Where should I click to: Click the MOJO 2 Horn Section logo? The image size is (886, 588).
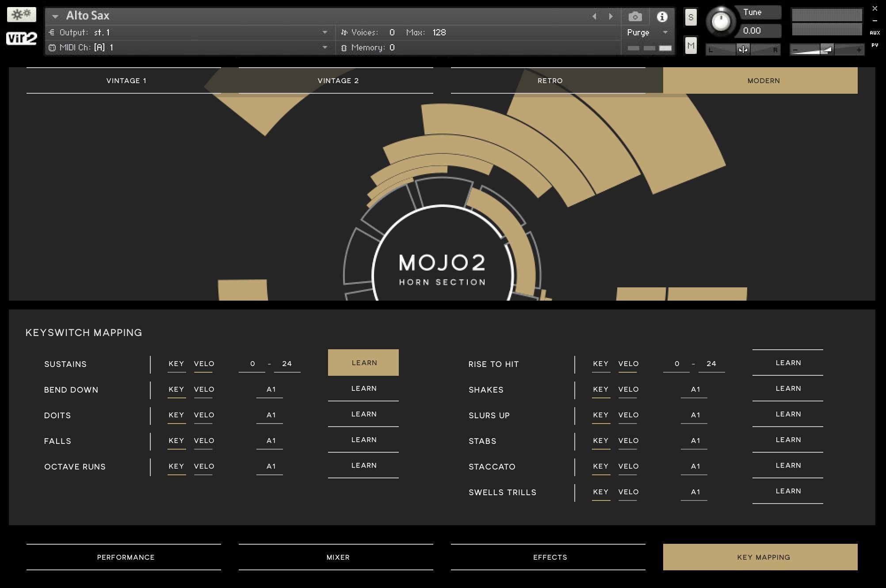coord(442,269)
